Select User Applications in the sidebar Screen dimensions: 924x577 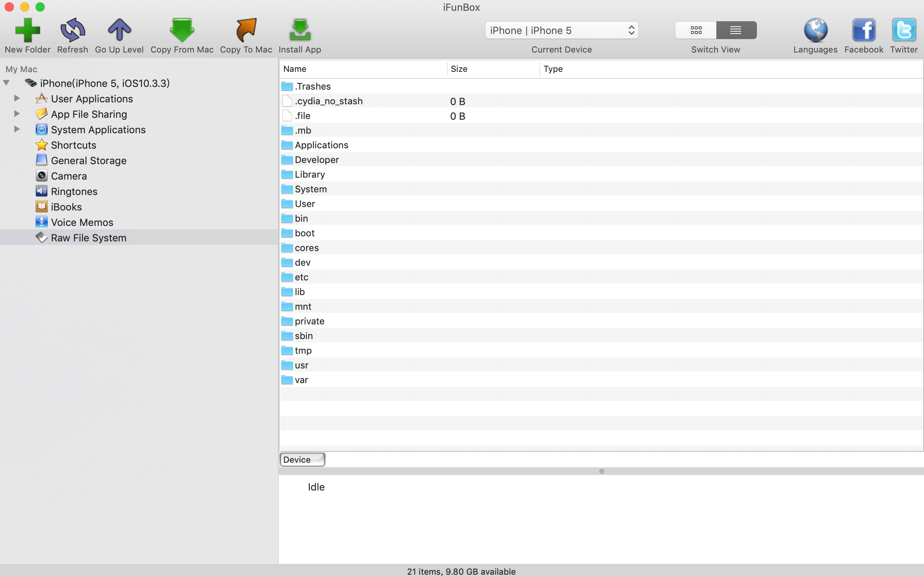pos(92,99)
